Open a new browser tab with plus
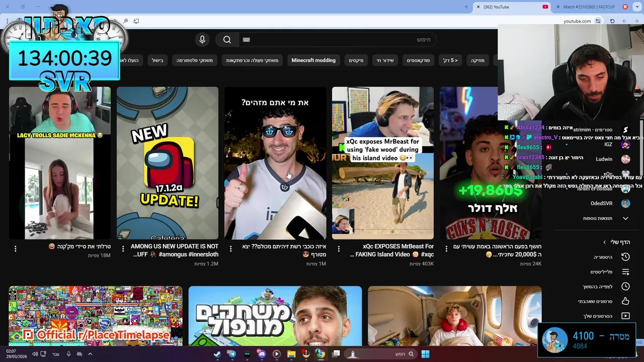Image resolution: width=644 pixels, height=362 pixels. (466, 7)
